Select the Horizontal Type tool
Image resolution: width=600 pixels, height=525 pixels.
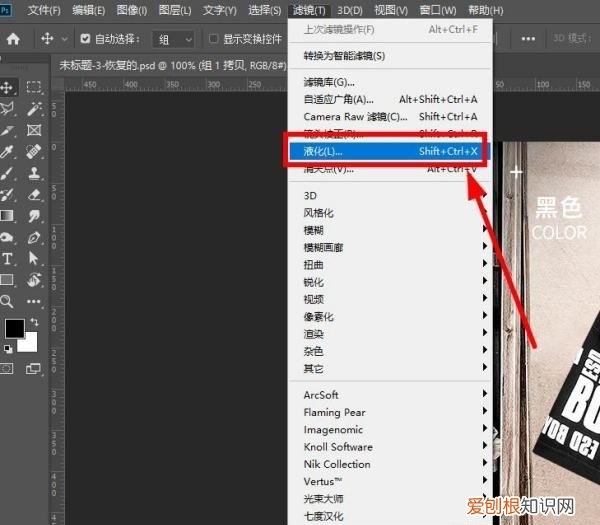(x=7, y=259)
